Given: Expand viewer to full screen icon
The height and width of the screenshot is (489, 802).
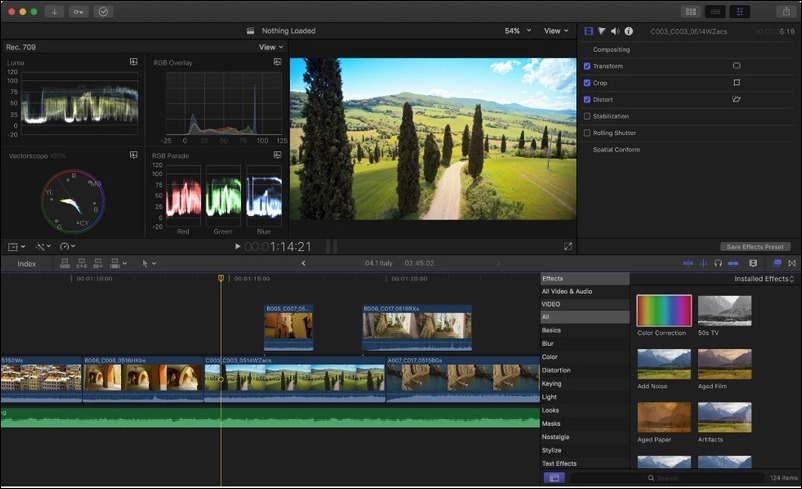Looking at the screenshot, I should (x=568, y=247).
